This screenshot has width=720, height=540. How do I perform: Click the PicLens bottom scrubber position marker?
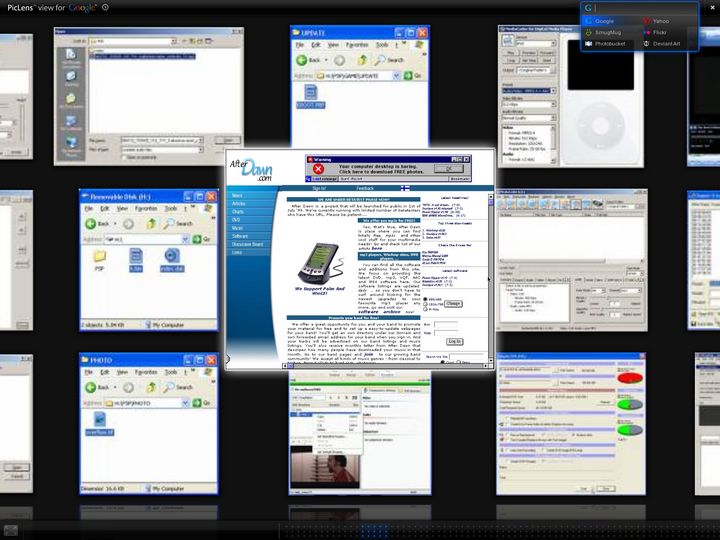tap(374, 531)
